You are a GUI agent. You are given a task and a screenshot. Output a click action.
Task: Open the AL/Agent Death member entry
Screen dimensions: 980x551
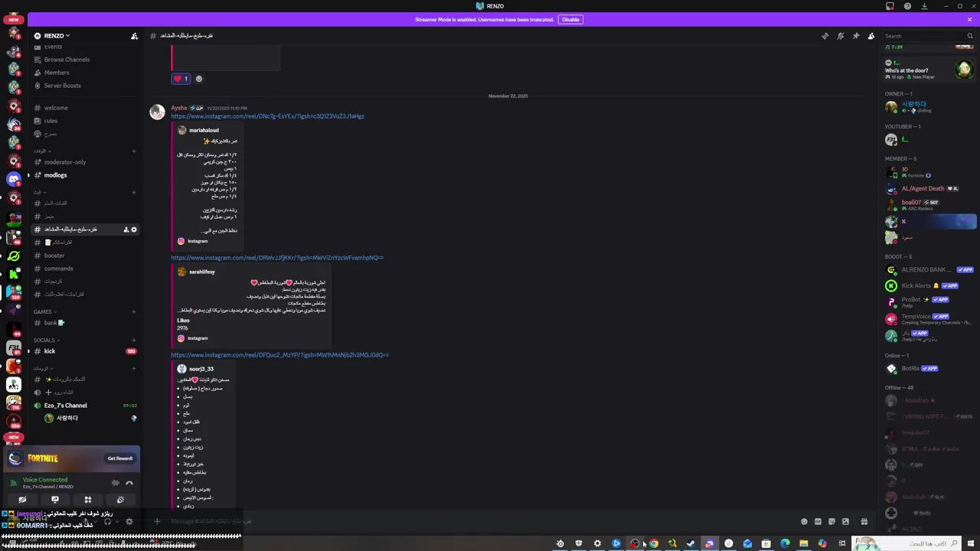click(x=929, y=189)
